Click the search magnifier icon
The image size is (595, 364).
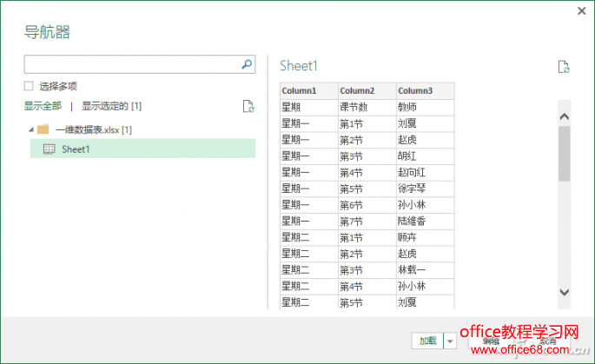point(247,64)
